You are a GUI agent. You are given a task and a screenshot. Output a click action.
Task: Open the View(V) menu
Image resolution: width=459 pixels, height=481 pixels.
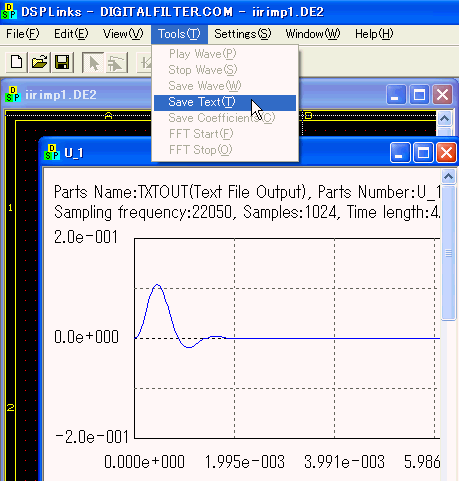[x=123, y=34]
